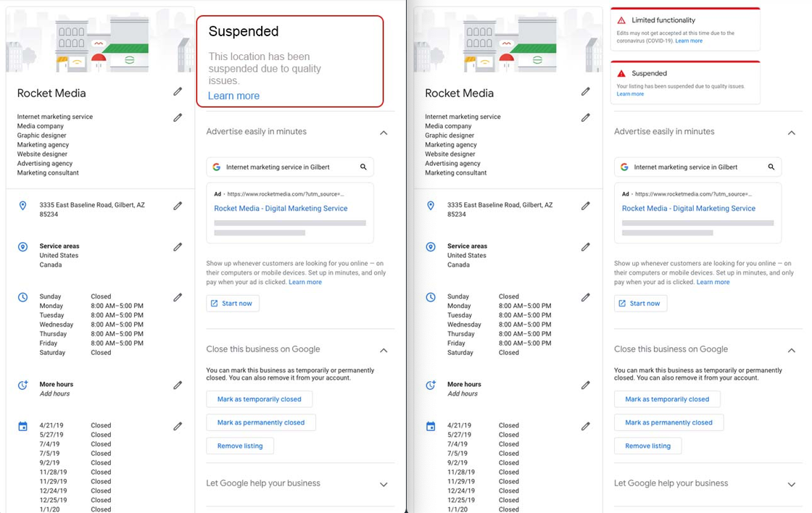
Task: Click the search magnifier icon in right panel ad preview
Action: [771, 167]
